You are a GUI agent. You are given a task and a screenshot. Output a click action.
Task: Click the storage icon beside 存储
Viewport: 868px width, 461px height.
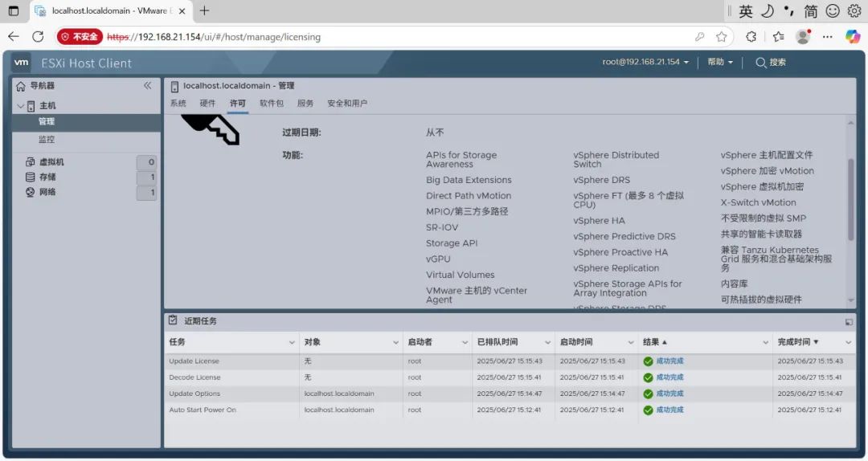tap(31, 177)
